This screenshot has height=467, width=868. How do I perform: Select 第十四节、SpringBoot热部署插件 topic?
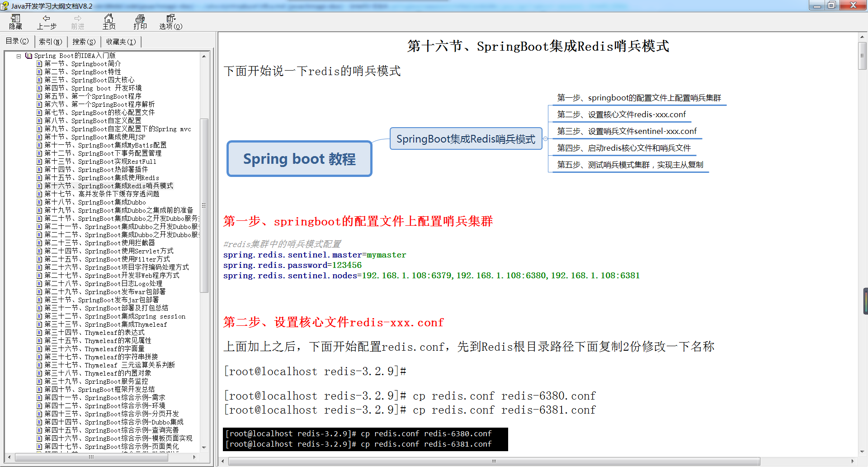pos(96,170)
